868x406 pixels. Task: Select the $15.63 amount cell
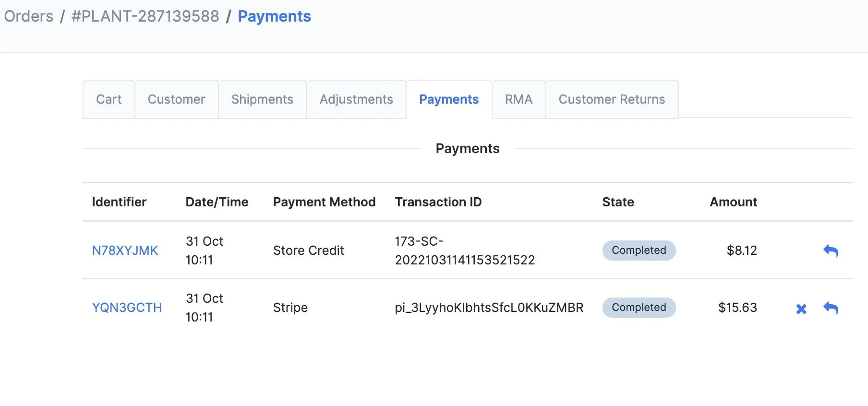click(737, 308)
